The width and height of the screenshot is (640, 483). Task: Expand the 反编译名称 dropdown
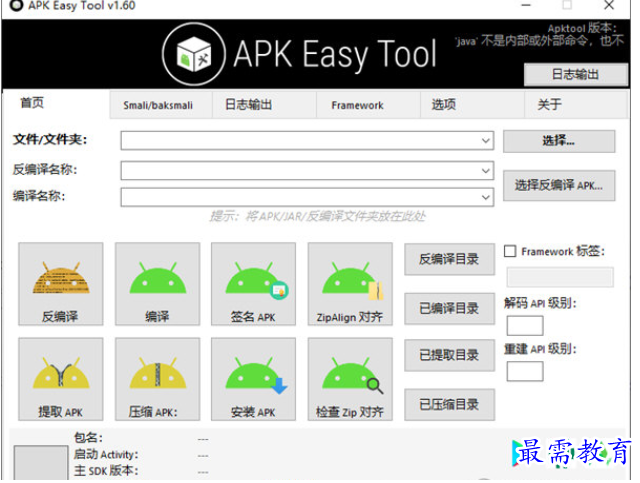click(485, 171)
